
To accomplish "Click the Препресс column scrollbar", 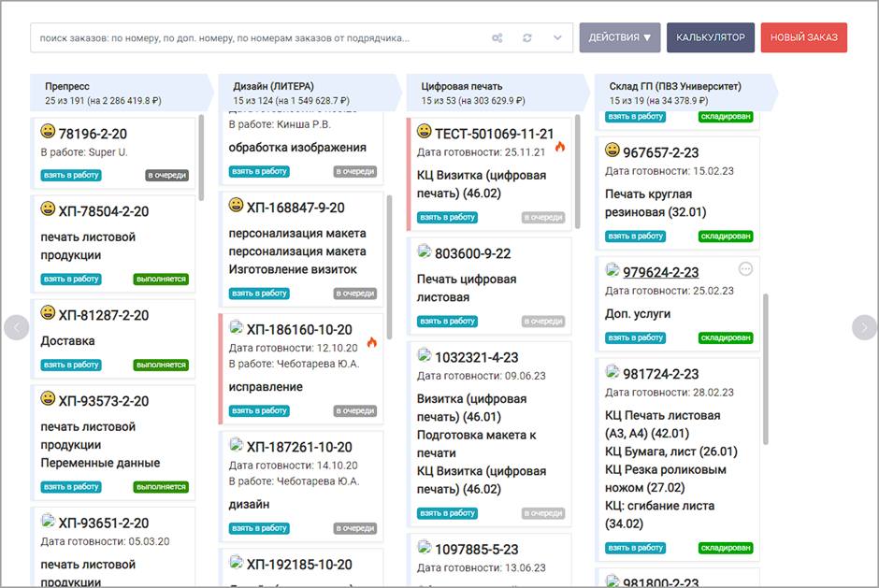I will click(201, 157).
